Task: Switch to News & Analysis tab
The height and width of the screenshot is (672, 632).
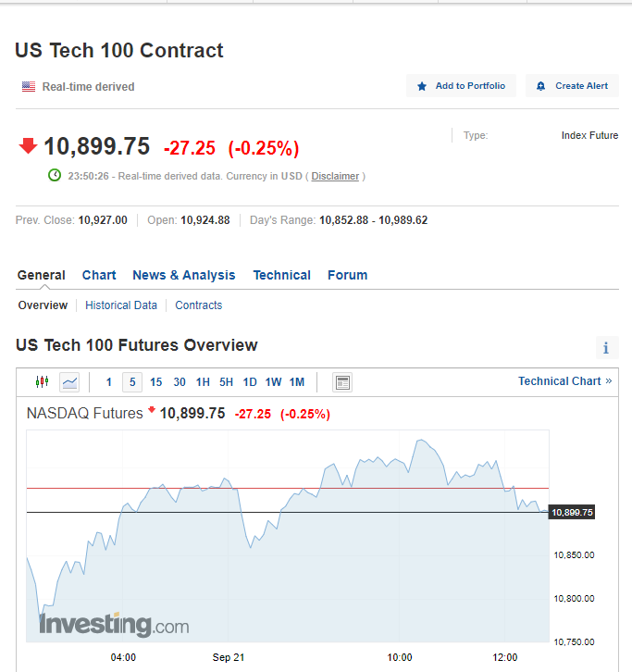Action: click(183, 275)
